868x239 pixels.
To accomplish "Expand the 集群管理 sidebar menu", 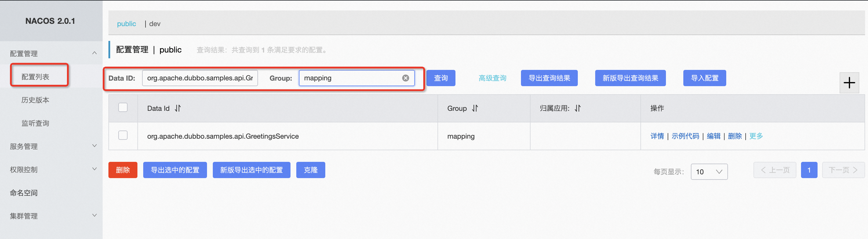I will click(94, 216).
